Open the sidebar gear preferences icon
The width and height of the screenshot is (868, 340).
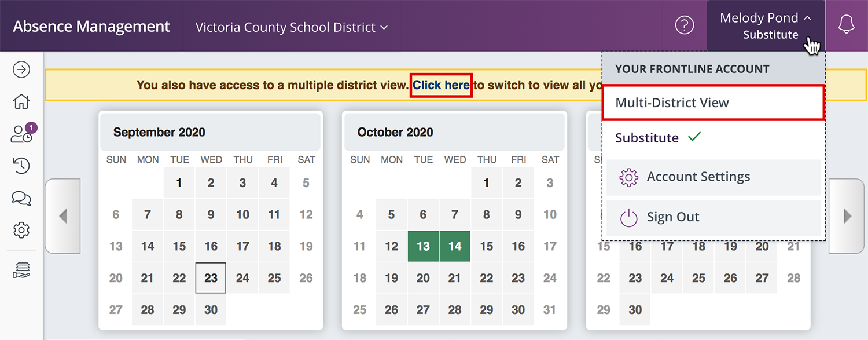(21, 230)
